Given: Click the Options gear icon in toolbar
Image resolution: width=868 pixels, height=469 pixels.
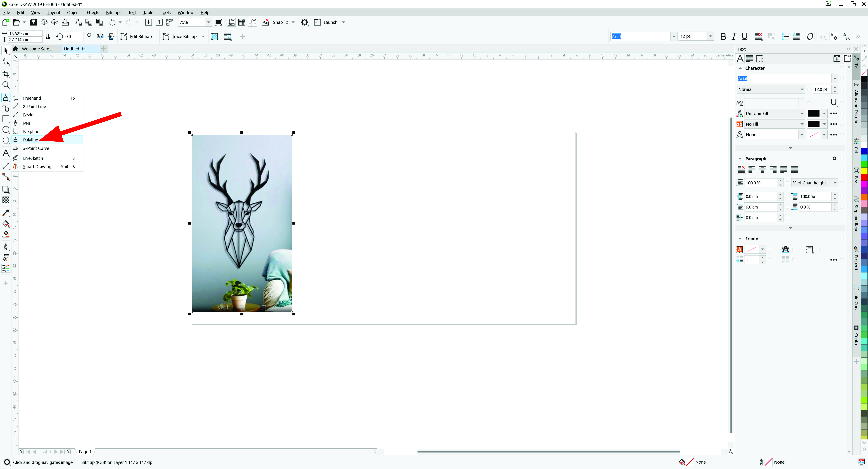Looking at the screenshot, I should (305, 22).
